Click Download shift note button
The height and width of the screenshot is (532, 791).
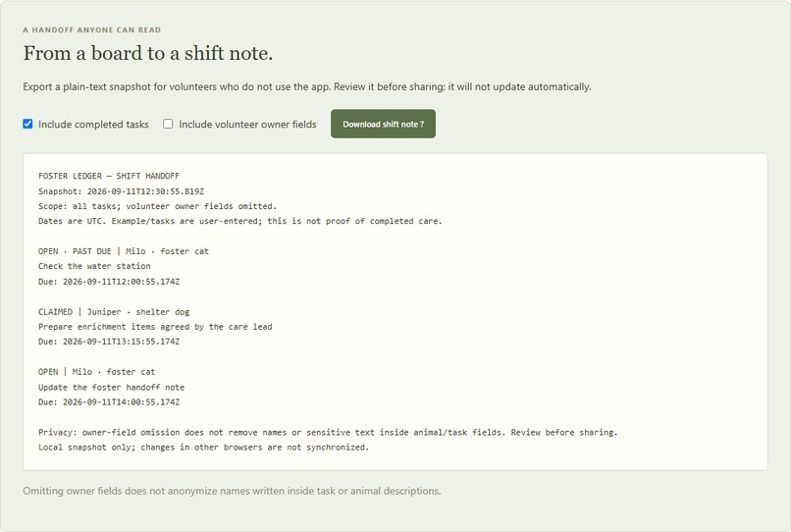tap(383, 124)
